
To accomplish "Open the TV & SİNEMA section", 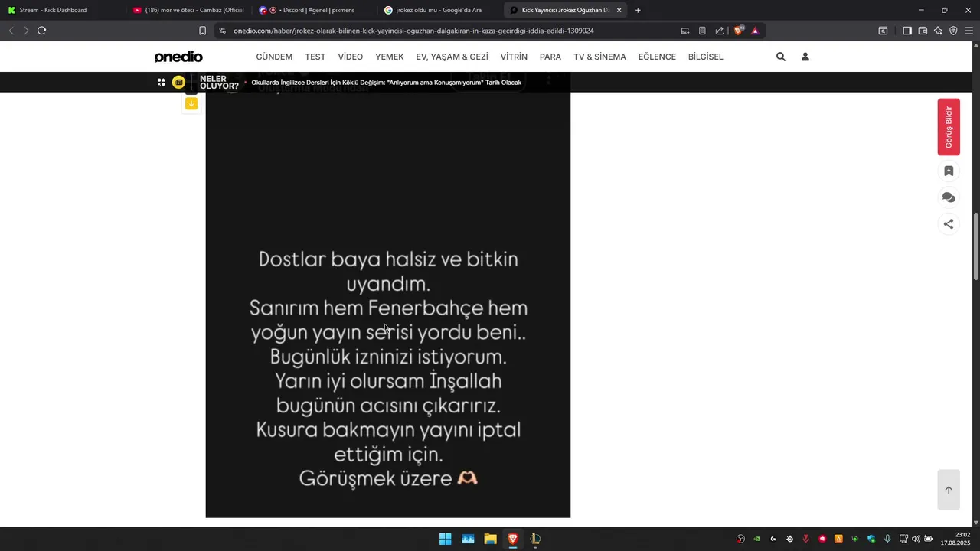I will (x=599, y=57).
